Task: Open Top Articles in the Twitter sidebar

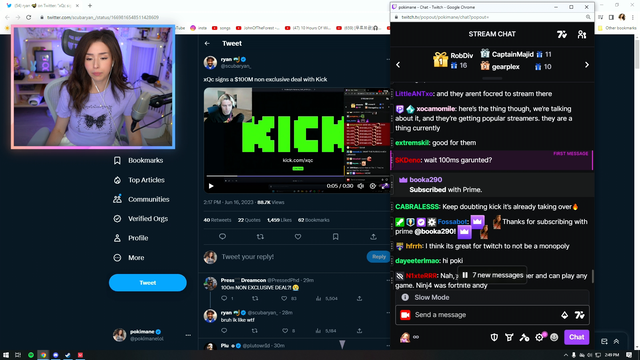Action: [139, 180]
